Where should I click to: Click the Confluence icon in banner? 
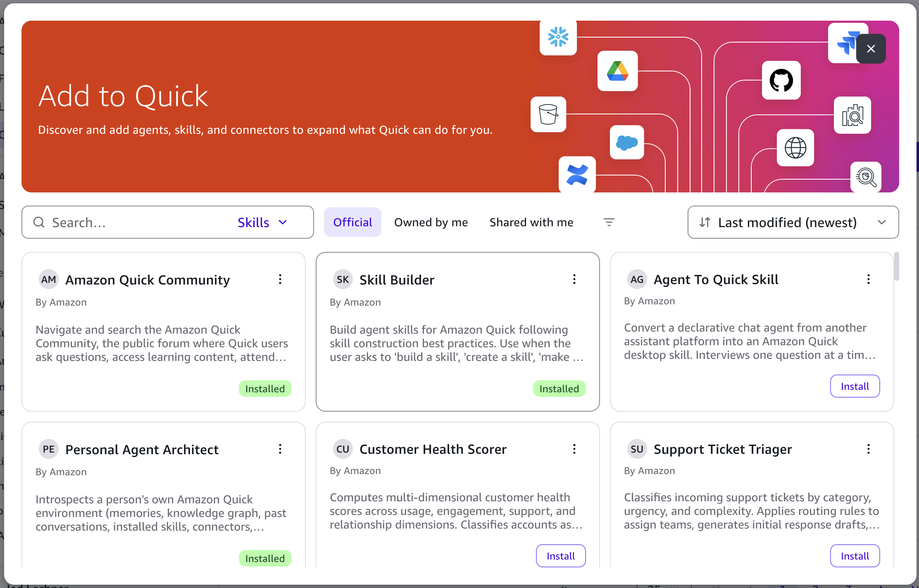point(577,174)
